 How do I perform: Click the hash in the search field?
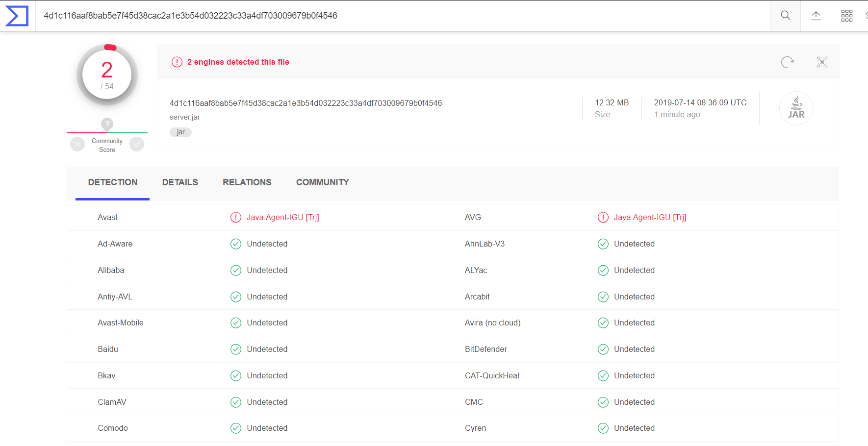[x=190, y=16]
